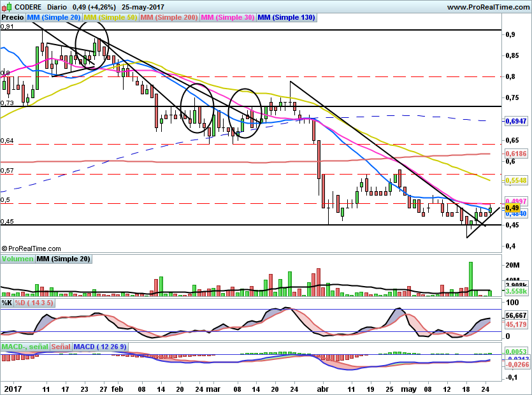Click the 0,6947 moving average value tag
Image resolution: width=532 pixels, height=395 pixels.
515,120
